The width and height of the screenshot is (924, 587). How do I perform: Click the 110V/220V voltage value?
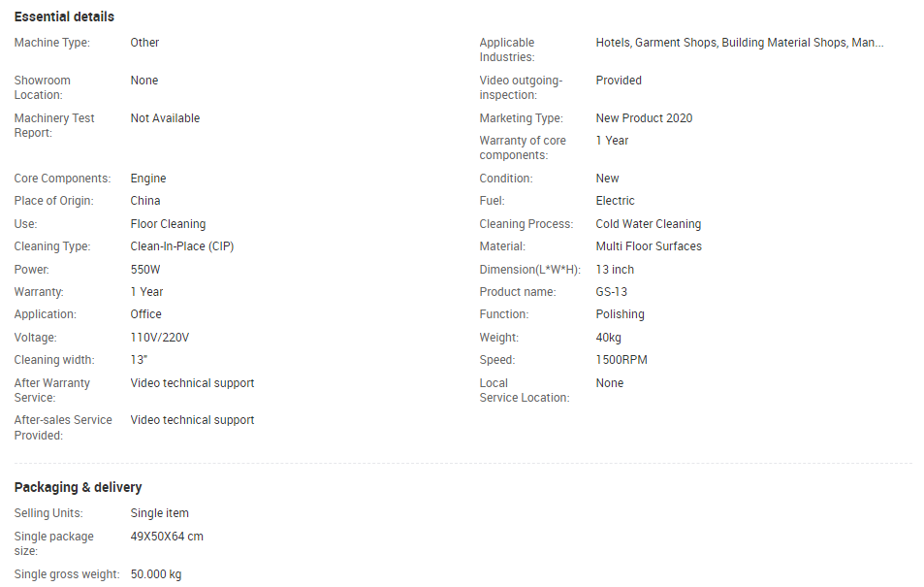pyautogui.click(x=160, y=338)
